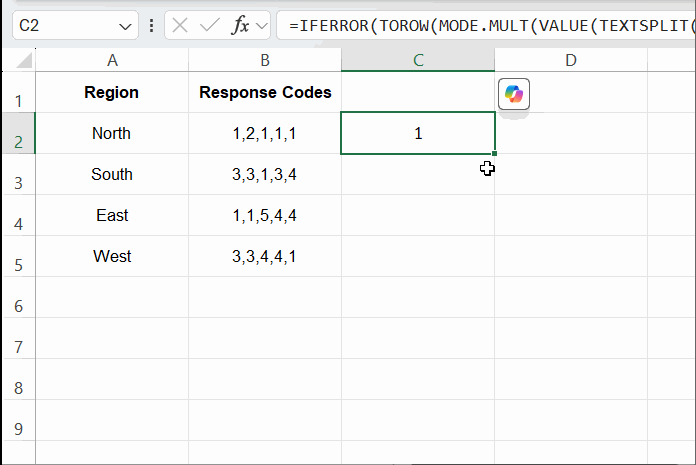Select column A header
This screenshot has height=465, width=696.
point(112,60)
